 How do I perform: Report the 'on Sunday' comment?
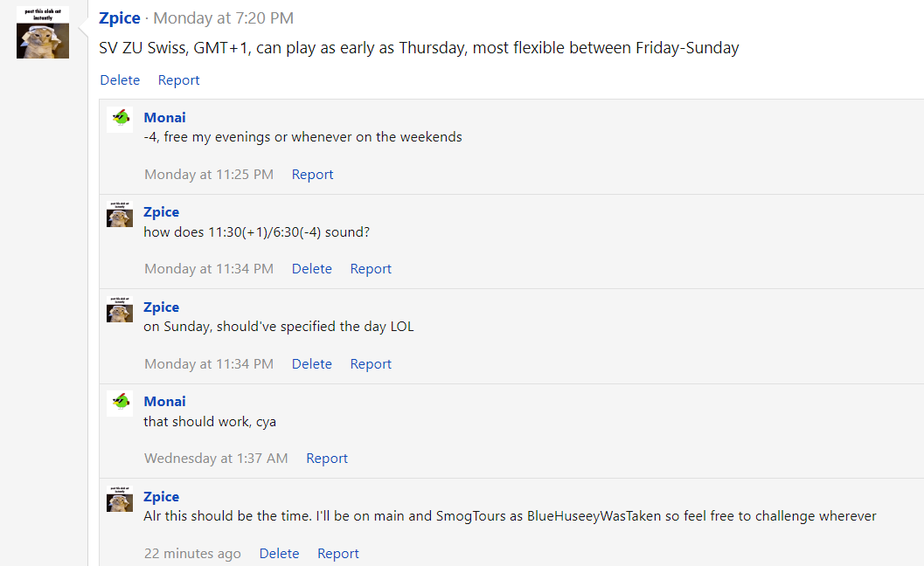(x=371, y=364)
